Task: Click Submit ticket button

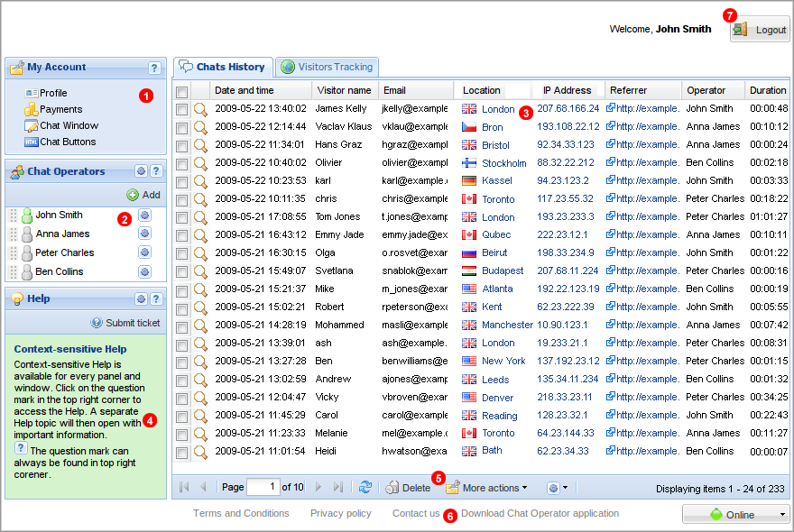Action: click(x=125, y=323)
